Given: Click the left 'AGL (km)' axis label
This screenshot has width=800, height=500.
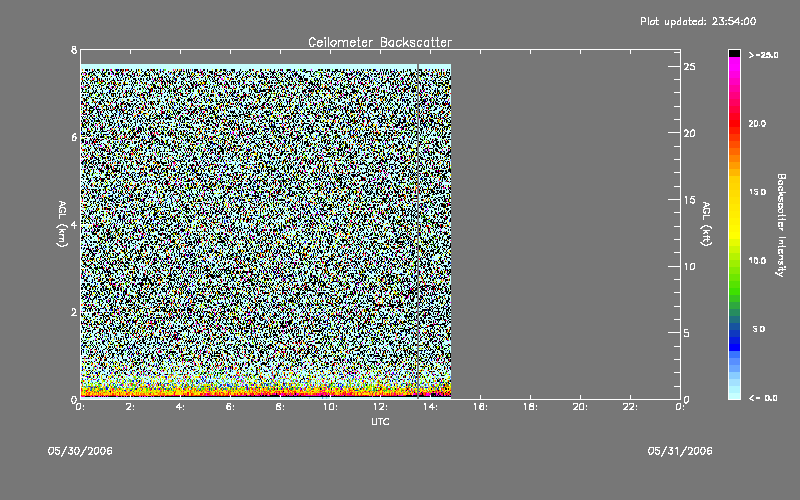Looking at the screenshot, I should click(x=62, y=224).
